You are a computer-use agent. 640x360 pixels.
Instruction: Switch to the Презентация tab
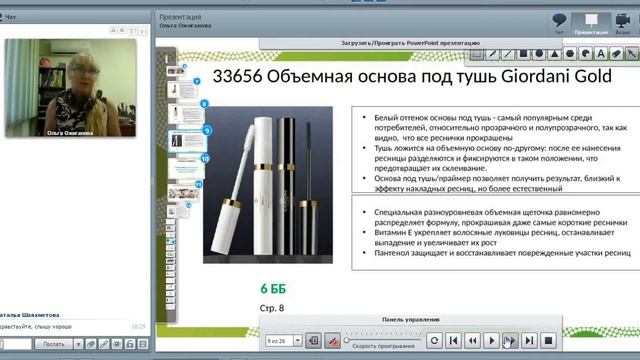(591, 23)
